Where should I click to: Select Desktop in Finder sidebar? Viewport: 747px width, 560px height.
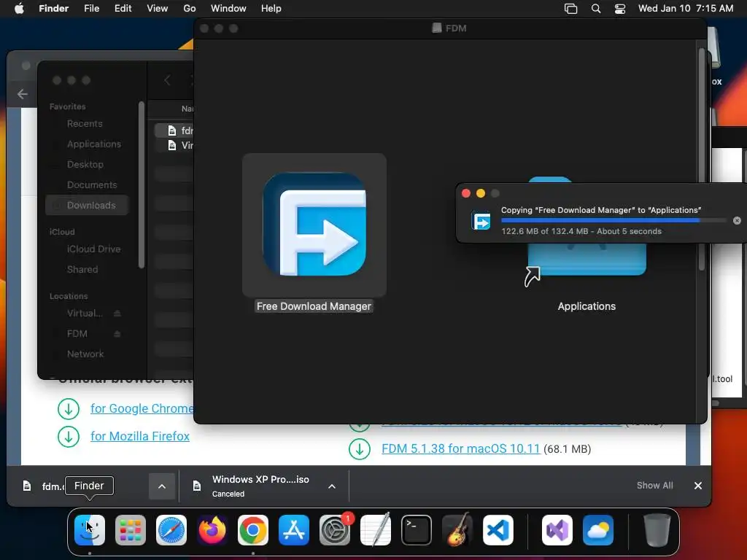(85, 164)
